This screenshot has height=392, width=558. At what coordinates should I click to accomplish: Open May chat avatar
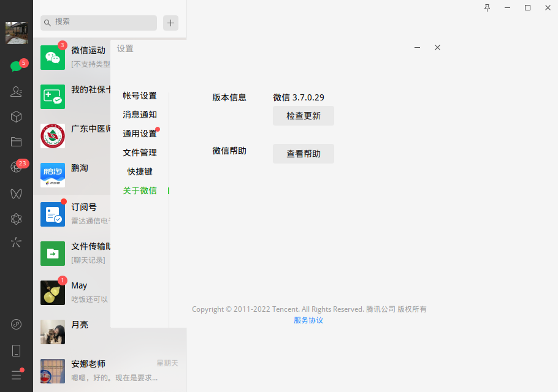click(x=53, y=293)
